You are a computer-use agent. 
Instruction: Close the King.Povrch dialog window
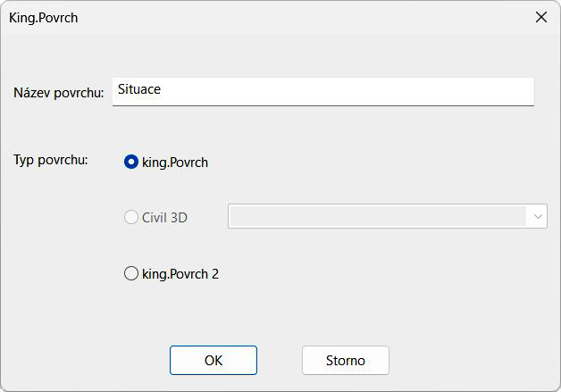click(x=540, y=17)
